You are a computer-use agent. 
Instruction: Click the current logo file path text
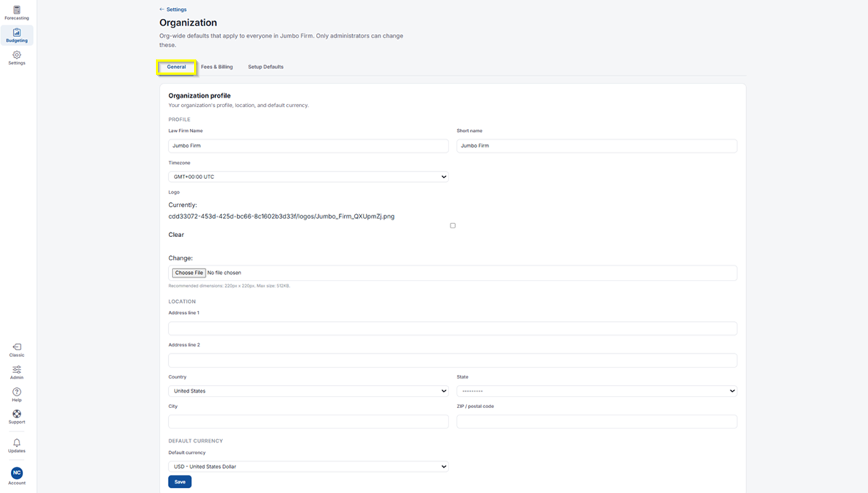point(281,217)
